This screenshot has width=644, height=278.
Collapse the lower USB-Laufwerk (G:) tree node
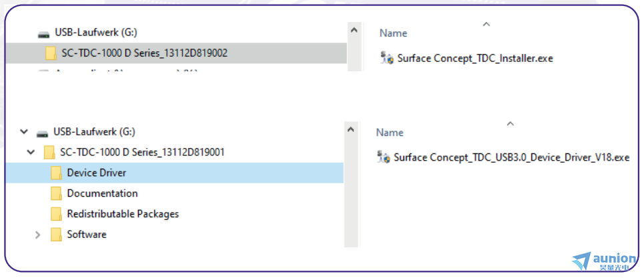(24, 132)
